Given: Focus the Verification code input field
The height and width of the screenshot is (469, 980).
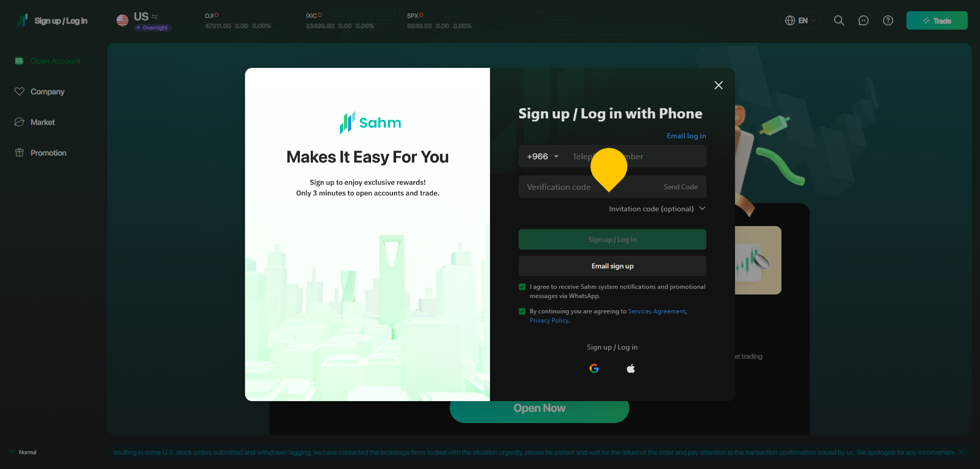Looking at the screenshot, I should point(587,187).
